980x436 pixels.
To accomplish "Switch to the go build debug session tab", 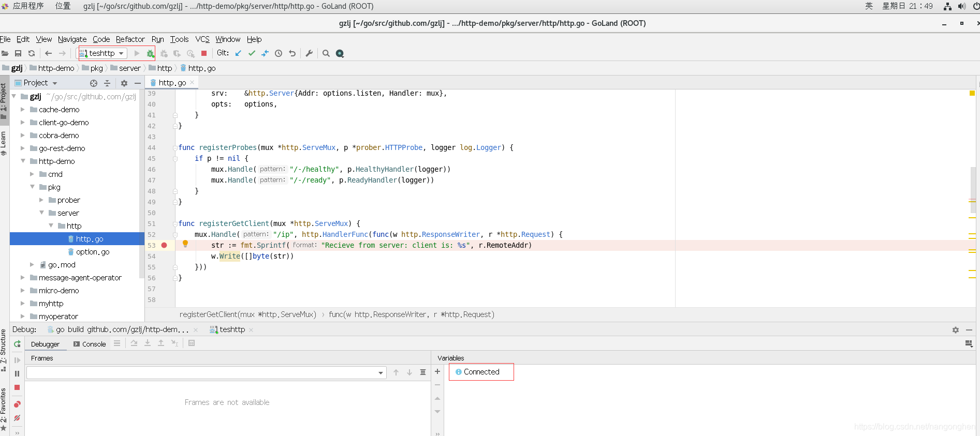I will [118, 329].
